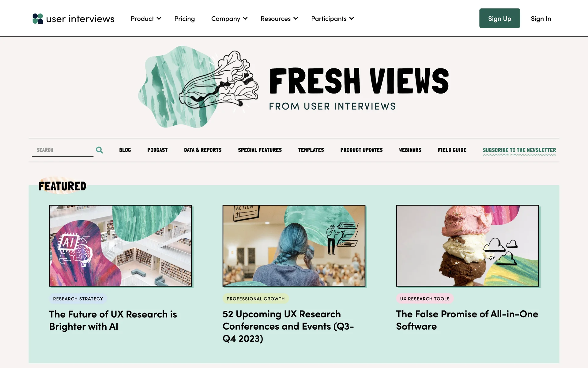
Task: Open the ice cream cone thumbnail
Action: tap(467, 246)
